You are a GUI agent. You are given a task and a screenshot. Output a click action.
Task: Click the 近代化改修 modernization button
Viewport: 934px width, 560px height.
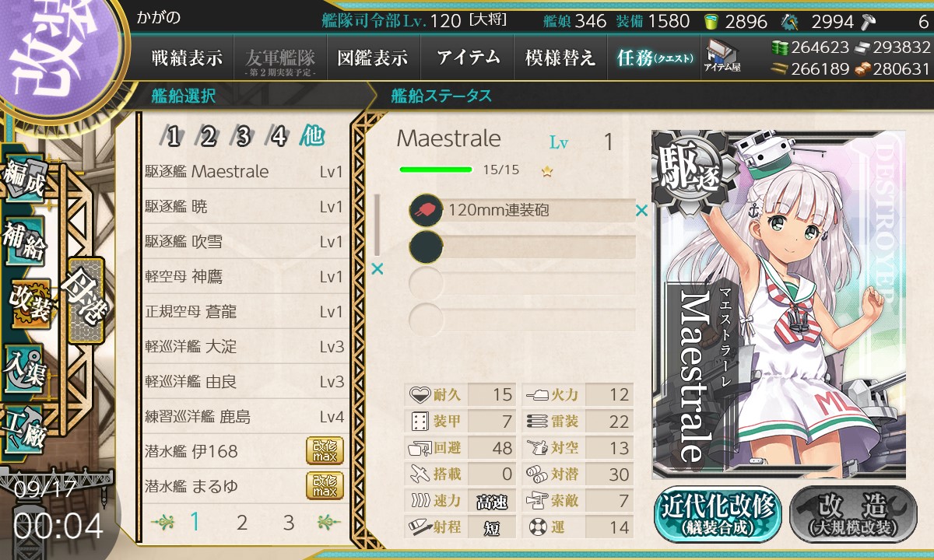pos(718,514)
